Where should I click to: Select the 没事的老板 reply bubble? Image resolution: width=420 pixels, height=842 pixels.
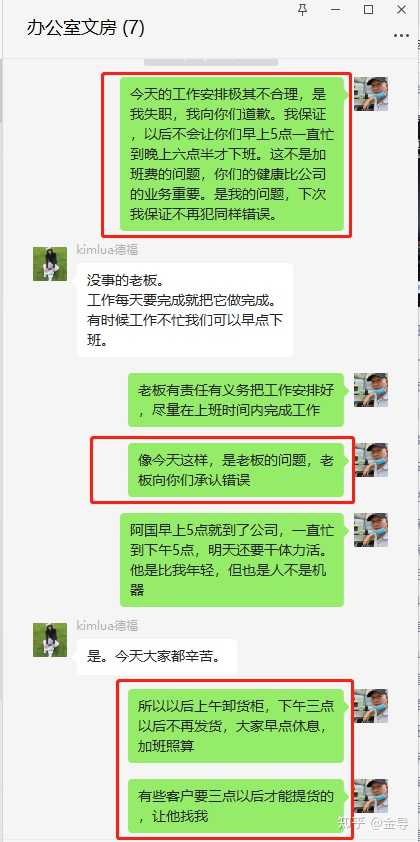pos(185,310)
